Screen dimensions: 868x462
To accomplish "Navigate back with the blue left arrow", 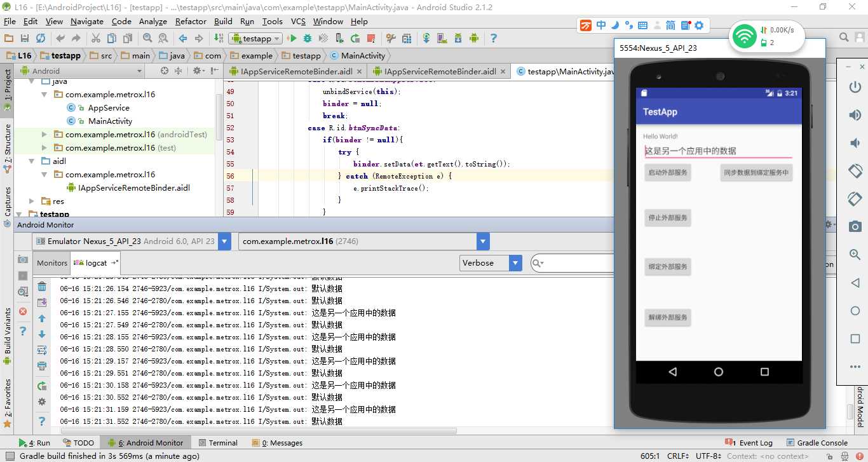I will coord(183,38).
